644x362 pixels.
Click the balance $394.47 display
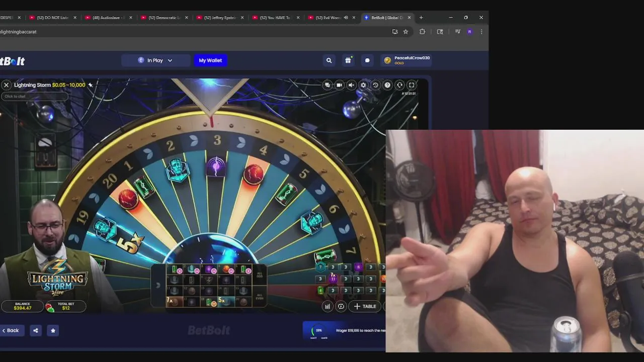point(23,306)
